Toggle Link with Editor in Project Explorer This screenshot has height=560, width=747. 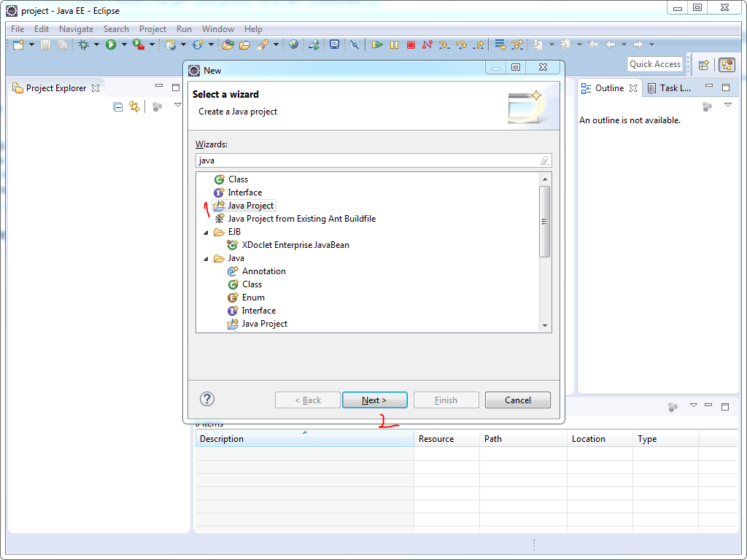pyautogui.click(x=134, y=106)
